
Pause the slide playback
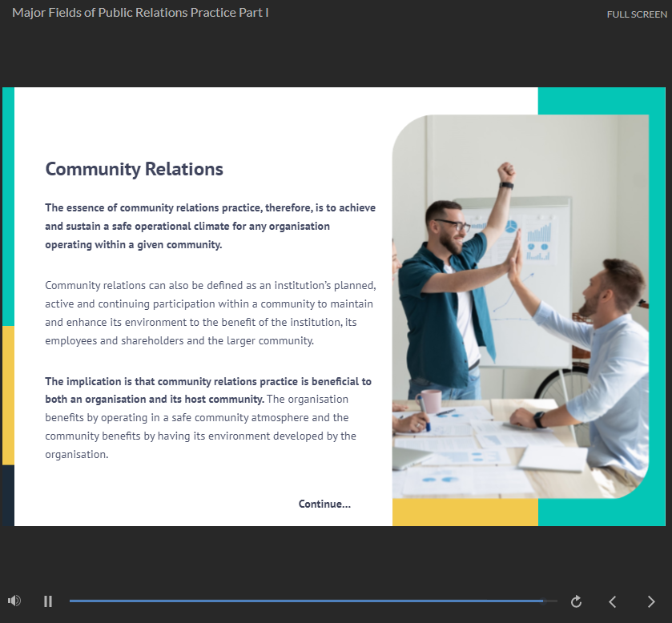point(48,601)
